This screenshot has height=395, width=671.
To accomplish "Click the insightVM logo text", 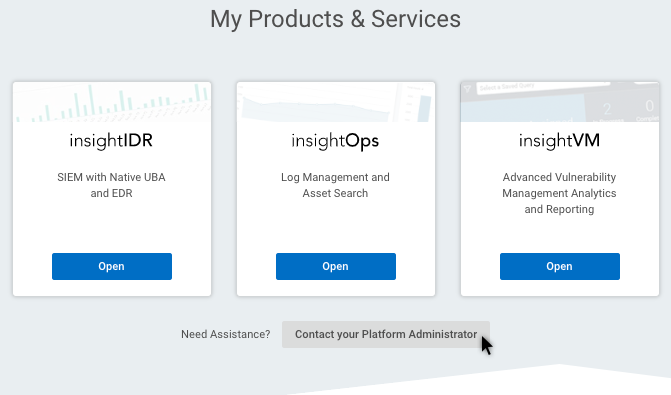I will pyautogui.click(x=559, y=141).
